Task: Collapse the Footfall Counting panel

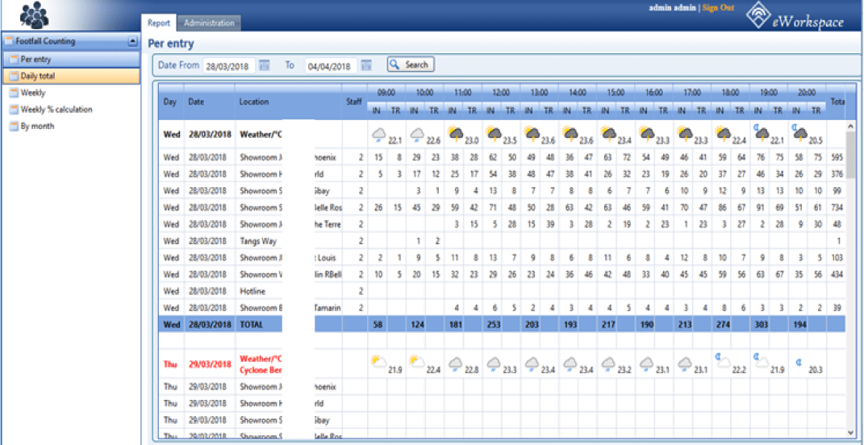Action: coord(132,41)
